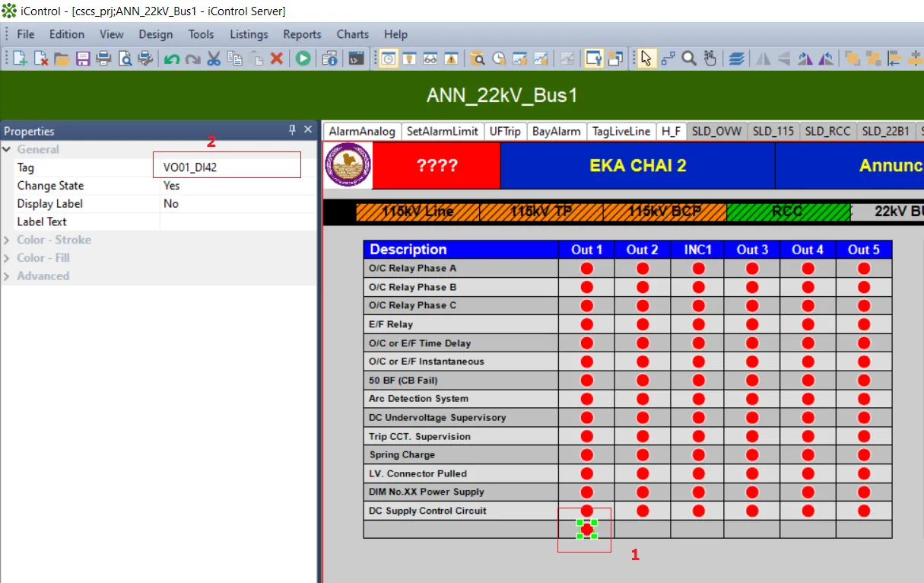Switch to the SetAlarmLimit tab
The image size is (924, 583).
pos(443,131)
